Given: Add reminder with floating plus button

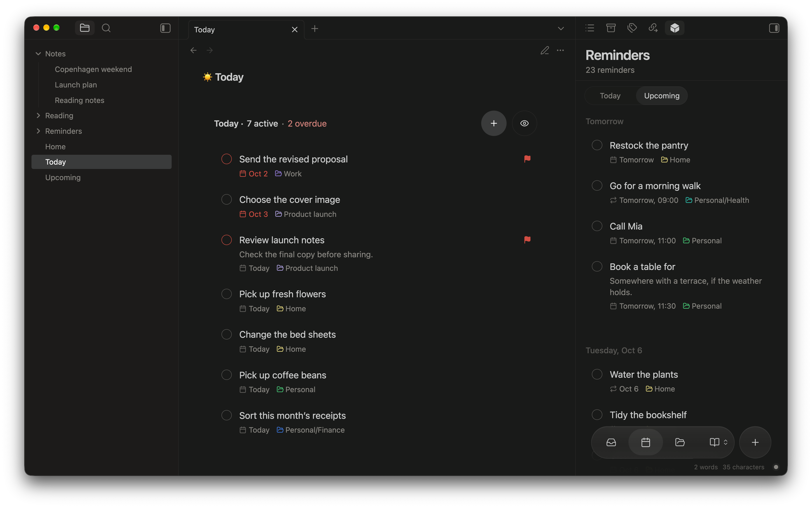Looking at the screenshot, I should pos(755,442).
